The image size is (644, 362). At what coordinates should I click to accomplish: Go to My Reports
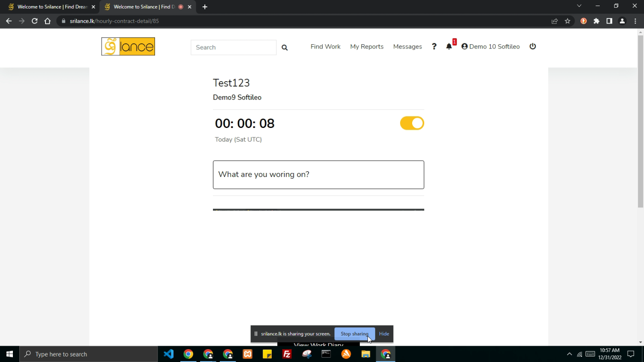pyautogui.click(x=367, y=46)
